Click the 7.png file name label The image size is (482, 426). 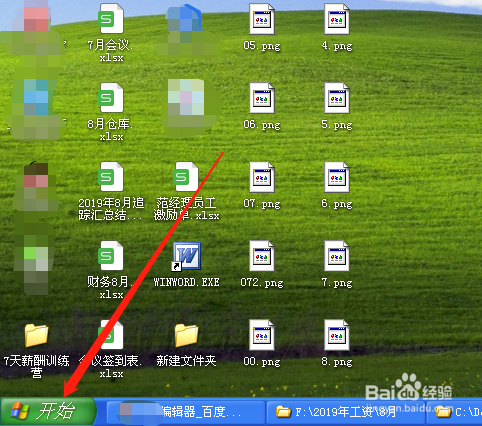(x=337, y=283)
